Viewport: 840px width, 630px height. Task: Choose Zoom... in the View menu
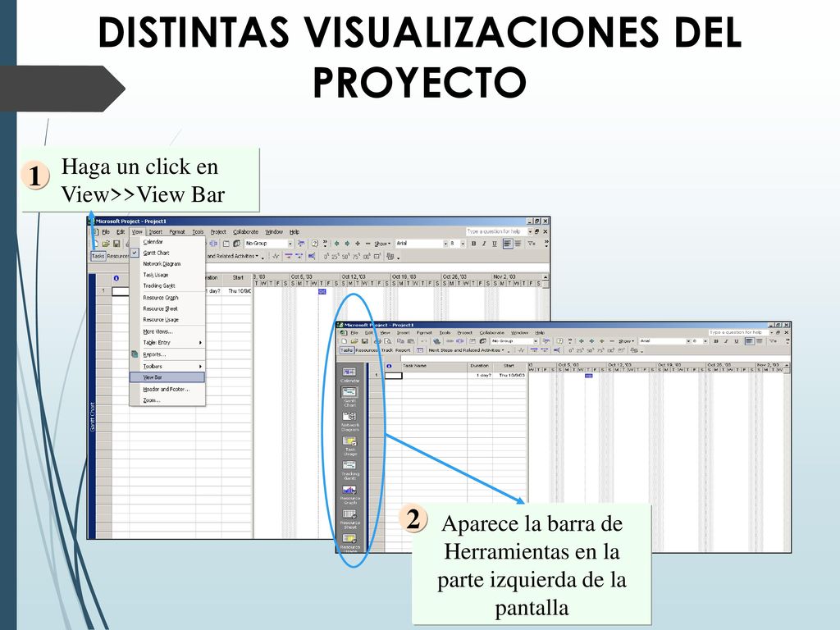[x=167, y=400]
